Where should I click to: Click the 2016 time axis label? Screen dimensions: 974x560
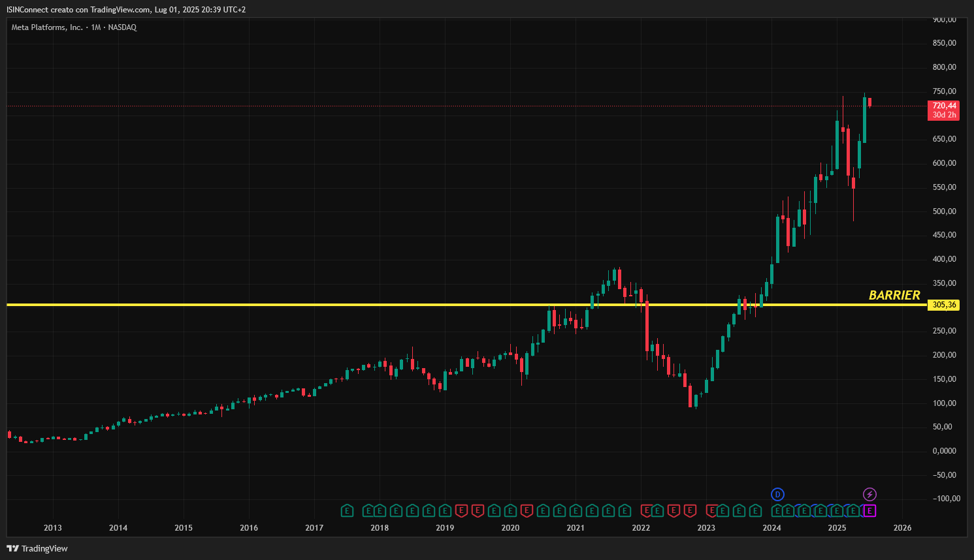pyautogui.click(x=249, y=528)
